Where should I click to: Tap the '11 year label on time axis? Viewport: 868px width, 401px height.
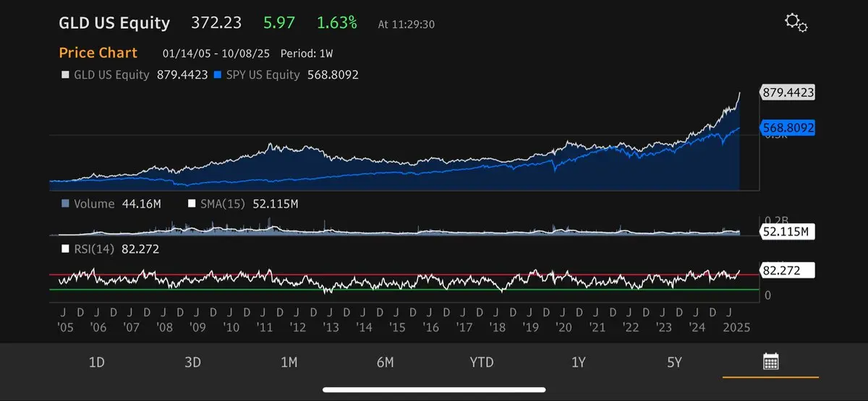tap(265, 327)
